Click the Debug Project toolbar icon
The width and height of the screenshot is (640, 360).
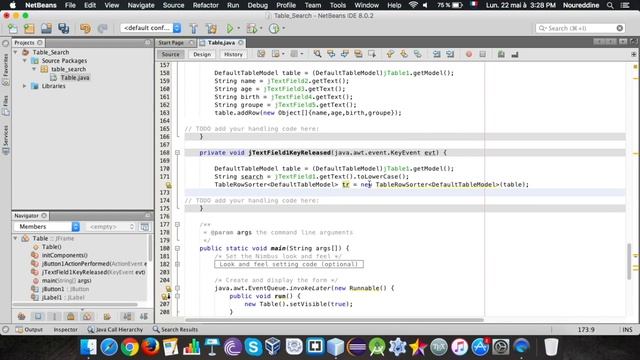tap(252, 28)
